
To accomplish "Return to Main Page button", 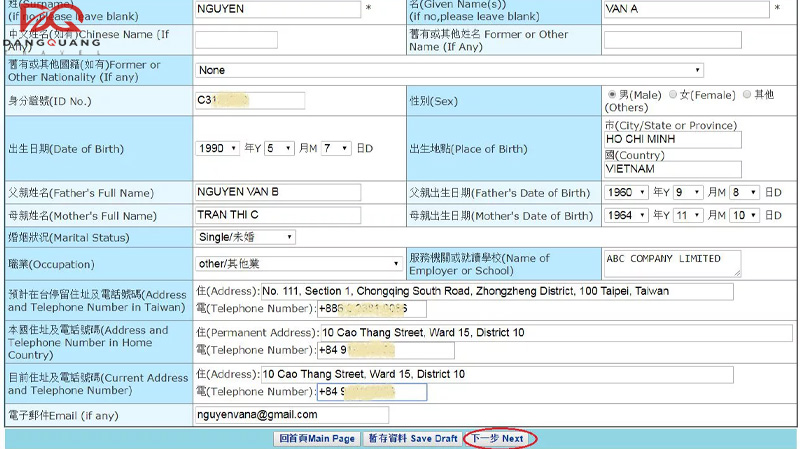I will (317, 439).
